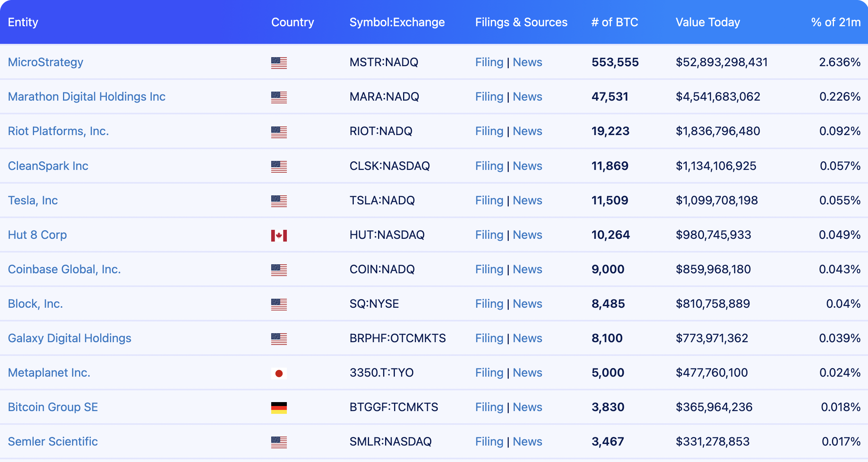Select the $365,964,236 value cell

(x=714, y=407)
